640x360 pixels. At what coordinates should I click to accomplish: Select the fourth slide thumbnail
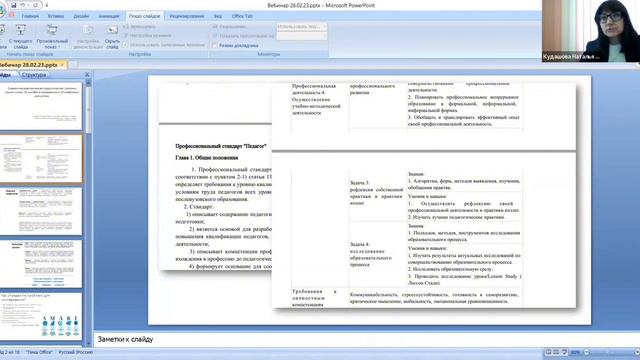pyautogui.click(x=41, y=264)
